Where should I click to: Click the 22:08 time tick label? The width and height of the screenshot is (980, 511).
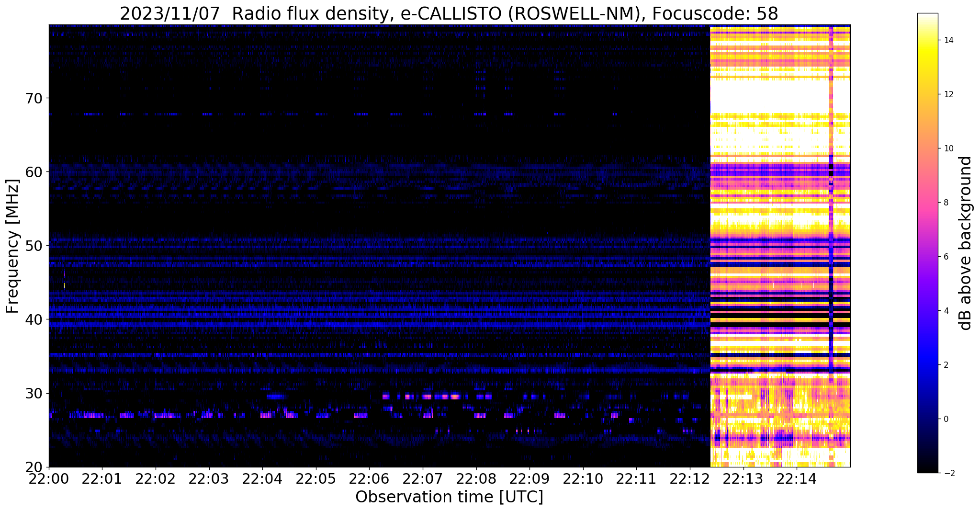click(476, 478)
